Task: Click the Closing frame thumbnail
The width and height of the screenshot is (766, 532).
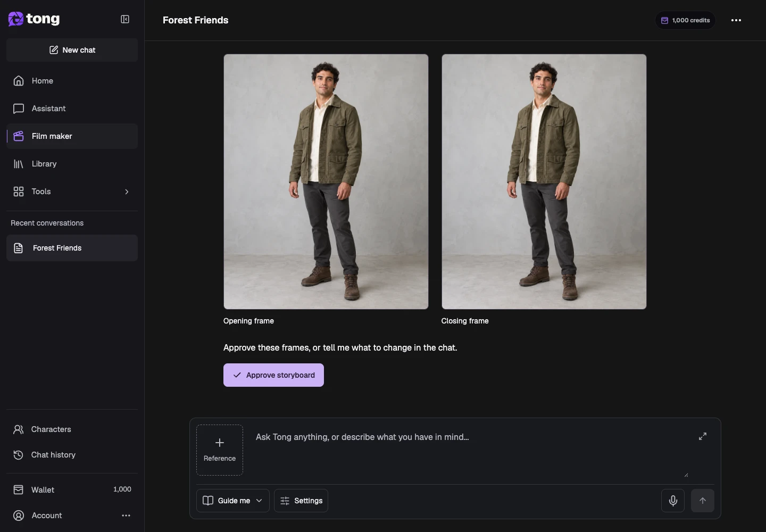Action: point(544,181)
